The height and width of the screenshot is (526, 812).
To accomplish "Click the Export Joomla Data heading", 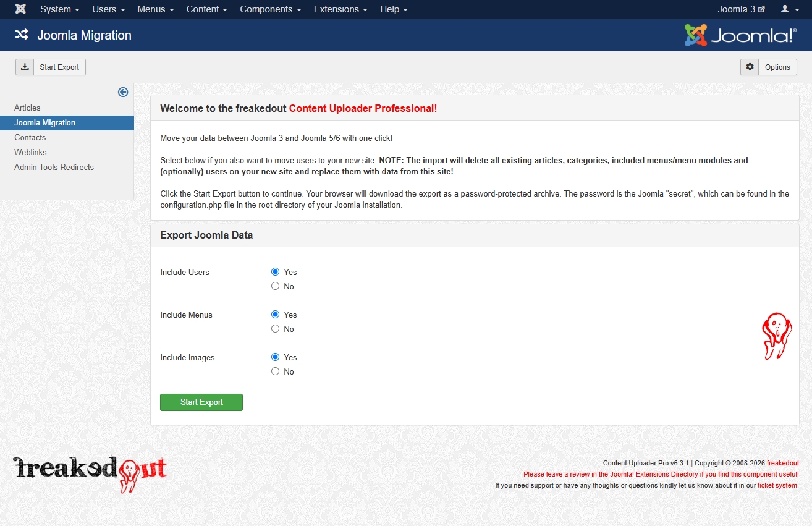I will (x=206, y=235).
